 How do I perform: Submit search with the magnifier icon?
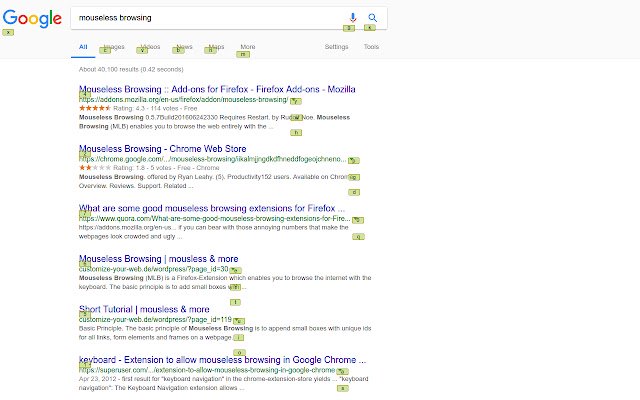coord(372,18)
